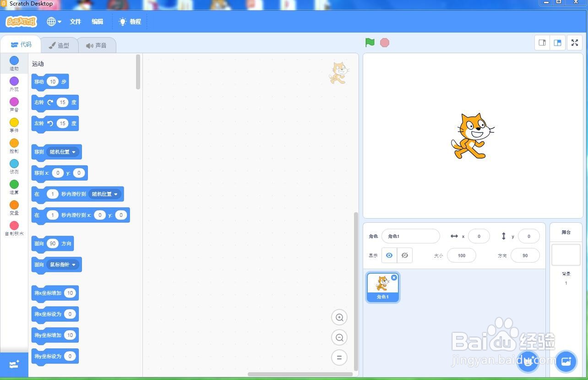
Task: Open 鼠标指针 dropdown in 面向 block
Action: click(63, 264)
